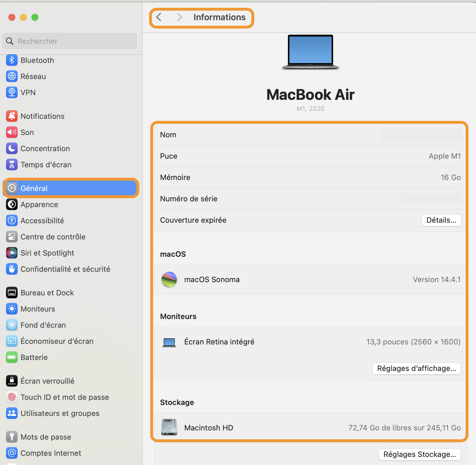Click the Général gear icon
Screen dimensions: 476x465
tap(12, 188)
